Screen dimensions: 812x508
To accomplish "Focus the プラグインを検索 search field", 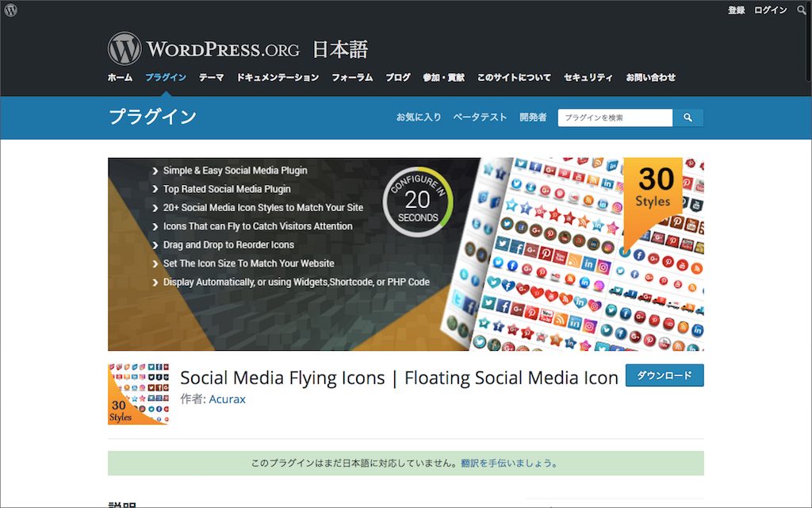I will pos(615,117).
